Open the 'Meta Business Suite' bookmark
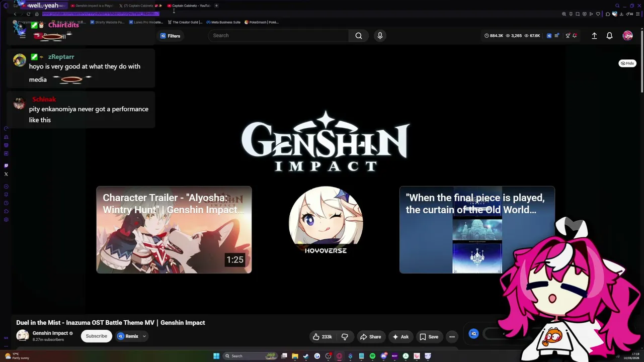Viewport: 644px width, 362px height. coord(223,22)
